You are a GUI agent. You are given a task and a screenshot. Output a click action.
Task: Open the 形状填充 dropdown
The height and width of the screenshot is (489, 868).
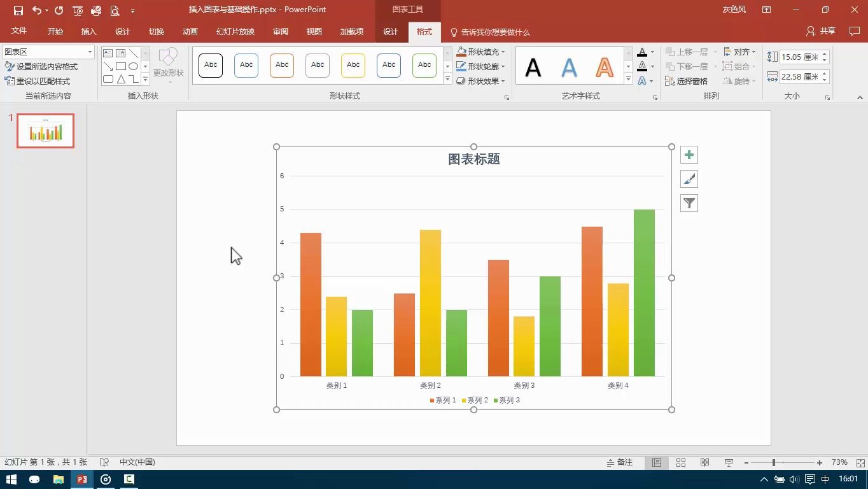[x=482, y=52]
